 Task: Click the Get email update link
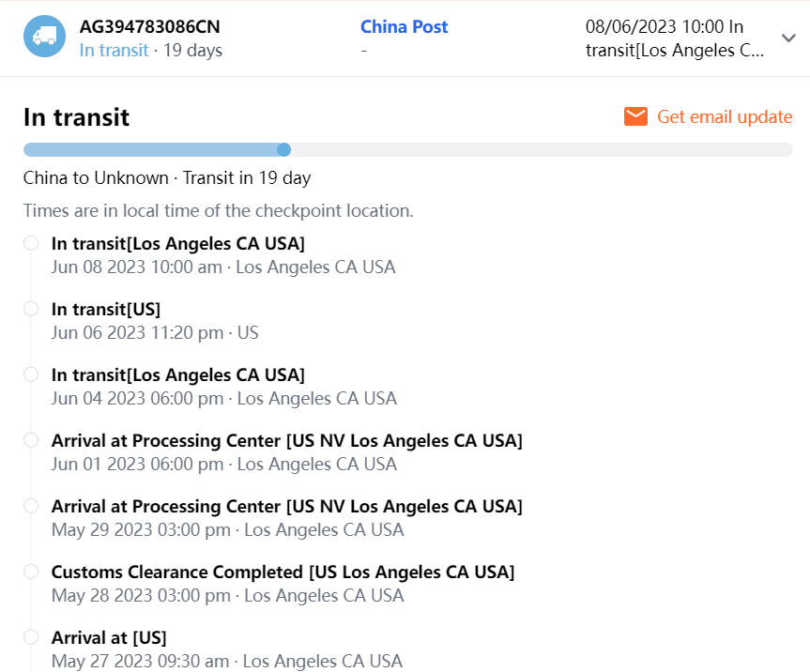724,116
